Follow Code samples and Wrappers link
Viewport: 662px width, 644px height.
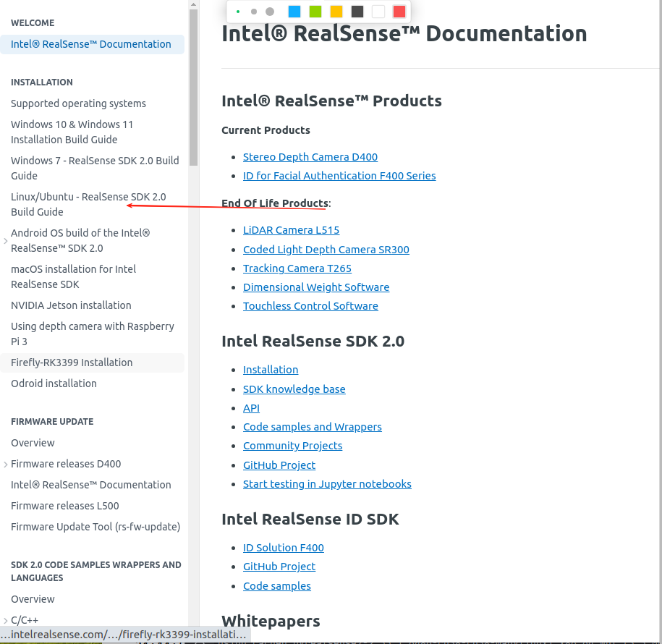[313, 427]
